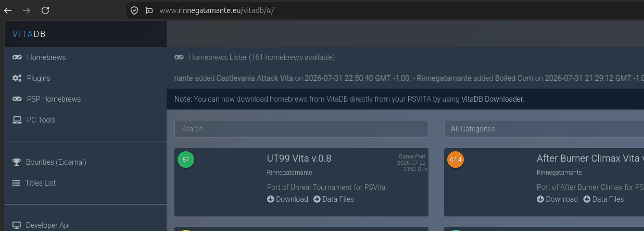Click the Game Port label on UT99 card

click(x=412, y=156)
